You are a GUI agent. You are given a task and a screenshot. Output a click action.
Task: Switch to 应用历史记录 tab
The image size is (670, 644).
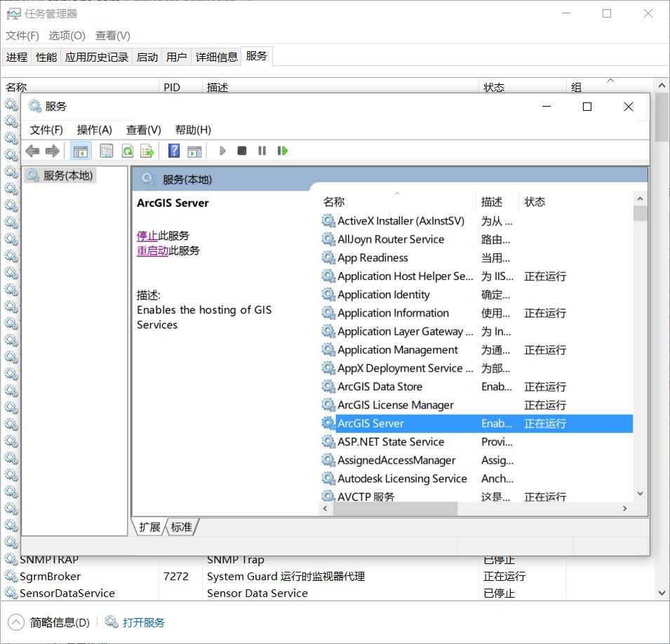(x=97, y=58)
